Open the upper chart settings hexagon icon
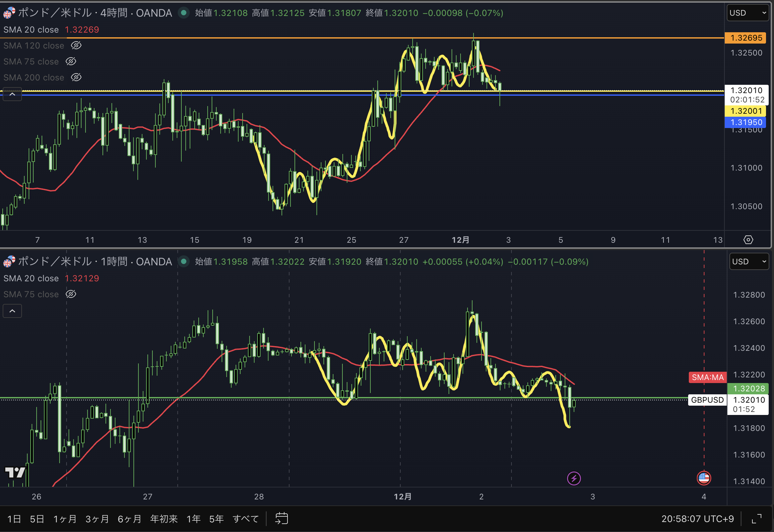 point(748,240)
